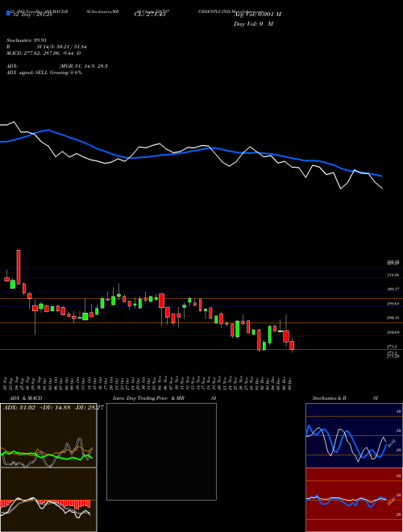Screen dimensions: 403x532
Task: Open the red RSI indicator chart
Action: tap(354, 500)
